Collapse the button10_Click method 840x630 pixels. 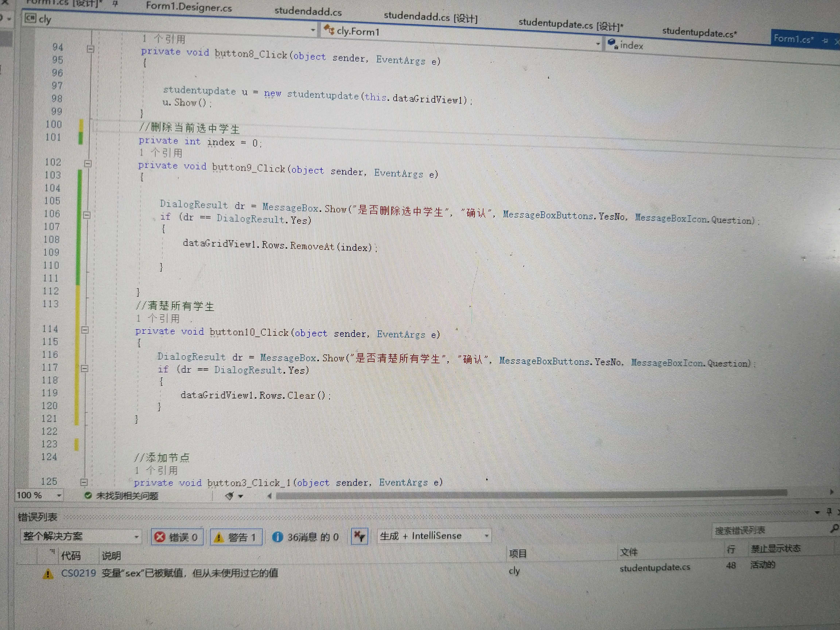[85, 330]
